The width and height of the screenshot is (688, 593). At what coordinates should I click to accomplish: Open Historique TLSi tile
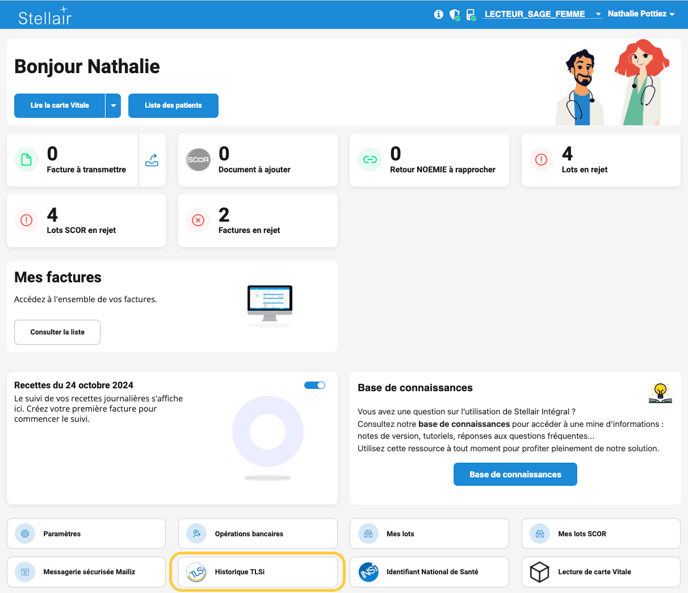[258, 572]
